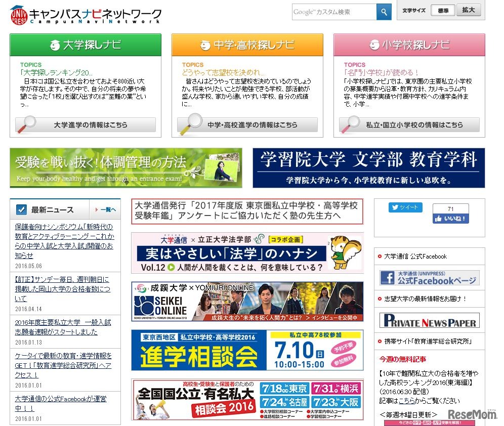Click the face icon in 中学・高校探しナビ
The height and width of the screenshot is (426, 504).
pyautogui.click(x=205, y=45)
